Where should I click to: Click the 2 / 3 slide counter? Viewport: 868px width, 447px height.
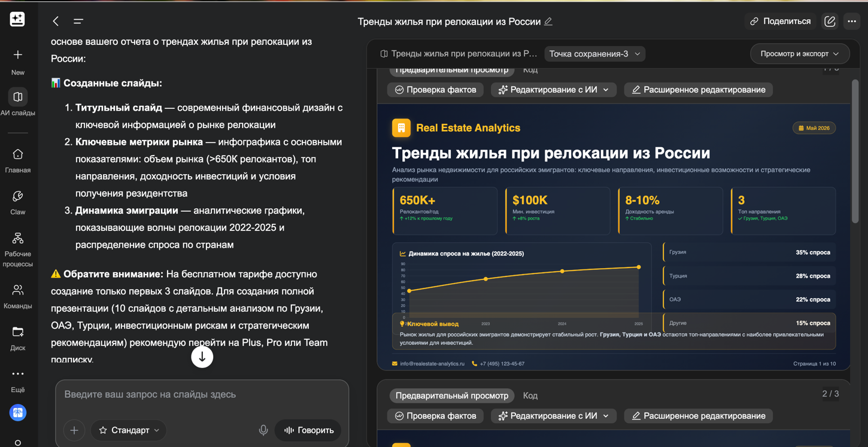pyautogui.click(x=830, y=394)
